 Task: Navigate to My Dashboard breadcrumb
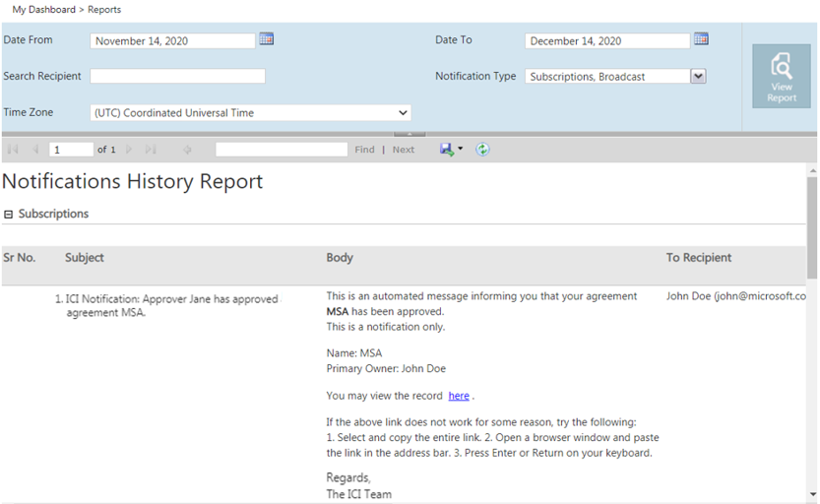point(43,10)
